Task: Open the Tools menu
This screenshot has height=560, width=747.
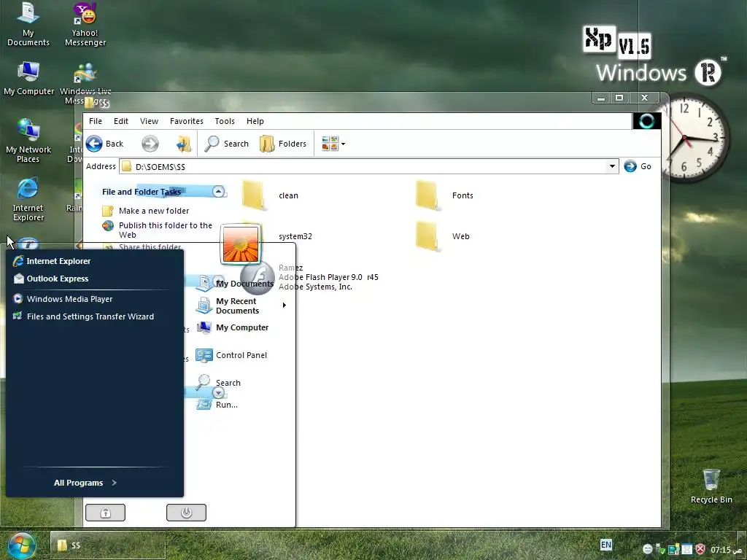Action: point(225,121)
